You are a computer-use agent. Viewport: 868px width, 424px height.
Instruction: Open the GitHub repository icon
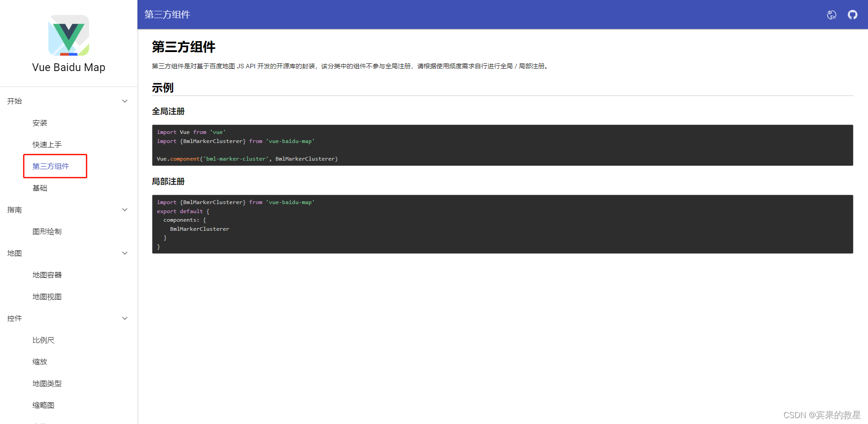click(x=853, y=14)
